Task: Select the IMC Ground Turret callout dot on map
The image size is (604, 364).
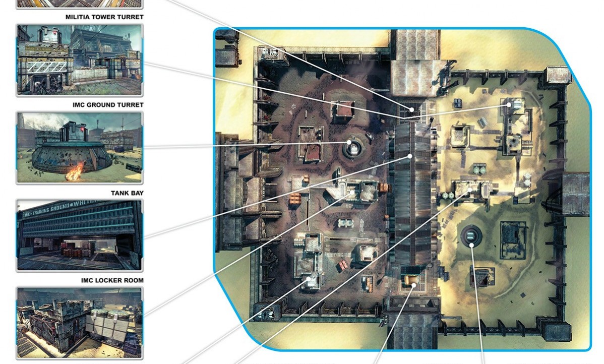Action: tap(349, 142)
